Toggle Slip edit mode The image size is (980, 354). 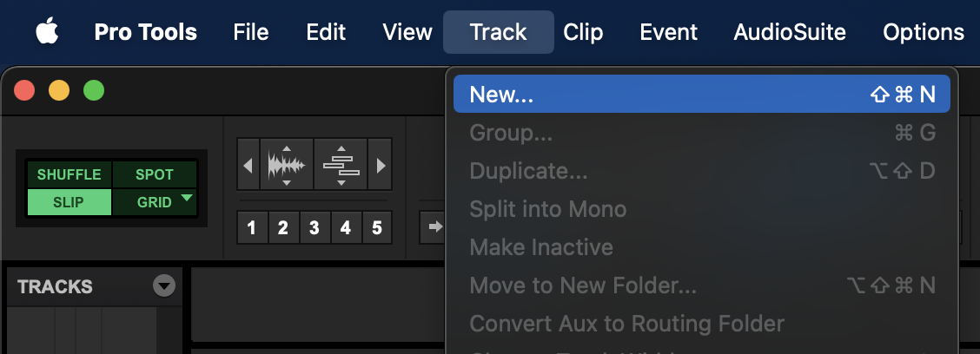click(x=70, y=202)
